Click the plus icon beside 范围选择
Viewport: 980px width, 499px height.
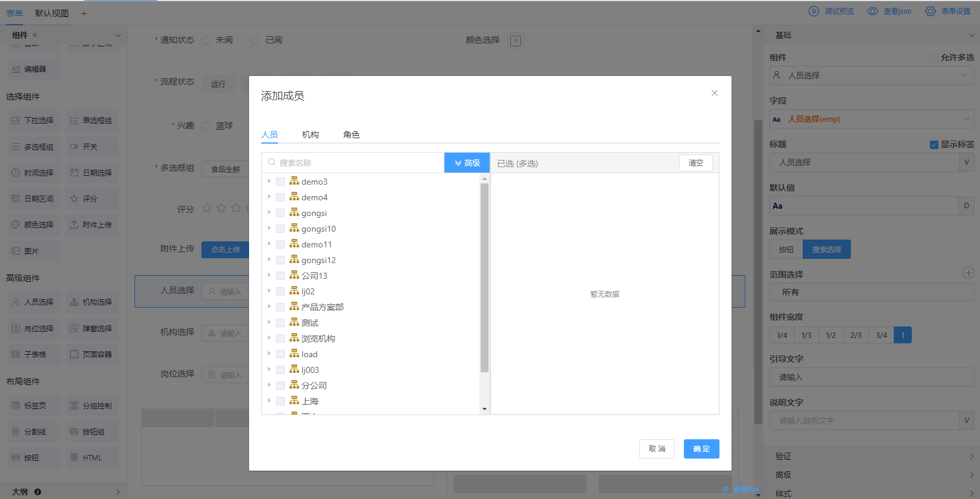click(x=968, y=273)
